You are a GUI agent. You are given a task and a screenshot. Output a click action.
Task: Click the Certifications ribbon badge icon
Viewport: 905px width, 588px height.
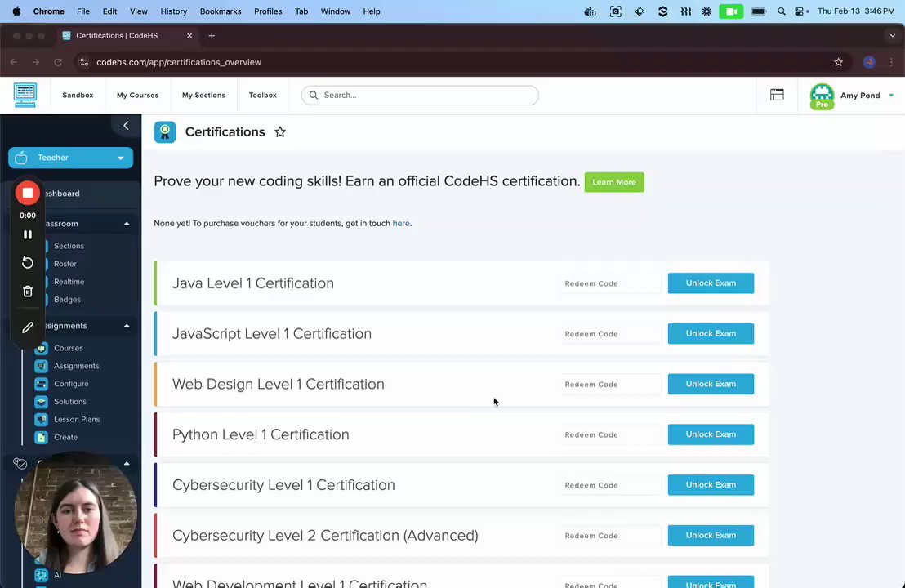pyautogui.click(x=164, y=132)
